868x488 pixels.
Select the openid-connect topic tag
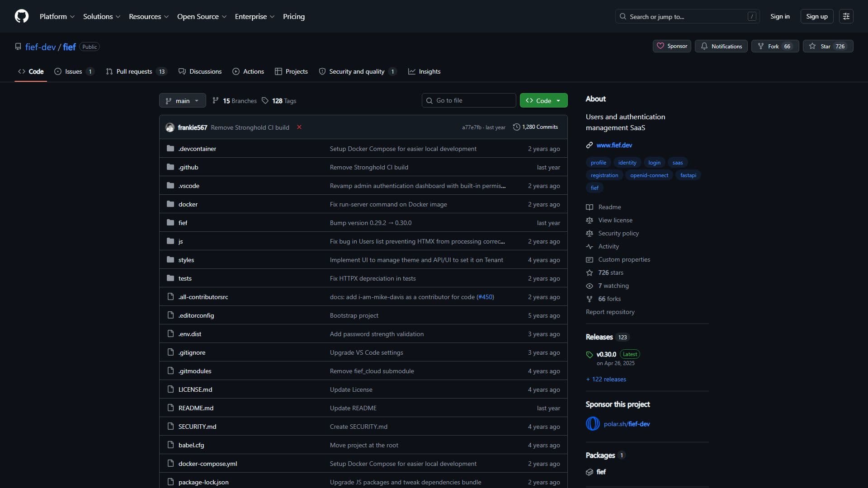coord(649,175)
